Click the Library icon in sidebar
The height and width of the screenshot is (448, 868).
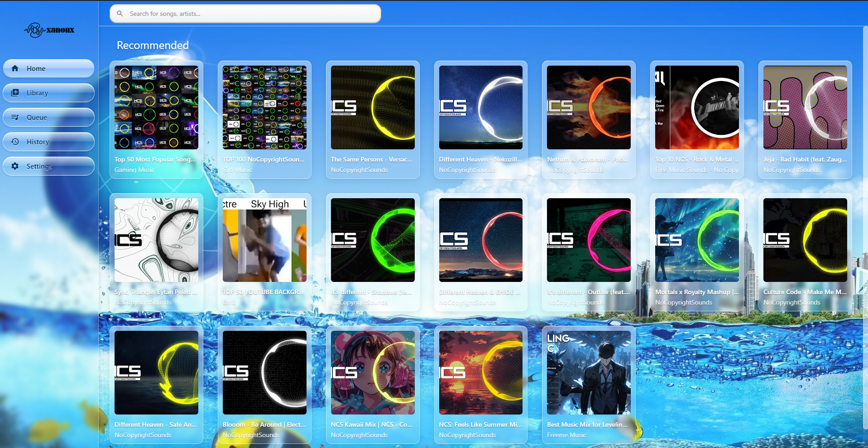pos(15,93)
